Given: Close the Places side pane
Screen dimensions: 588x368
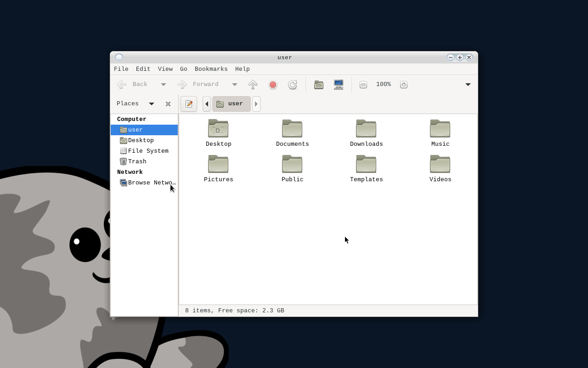Looking at the screenshot, I should (x=168, y=104).
